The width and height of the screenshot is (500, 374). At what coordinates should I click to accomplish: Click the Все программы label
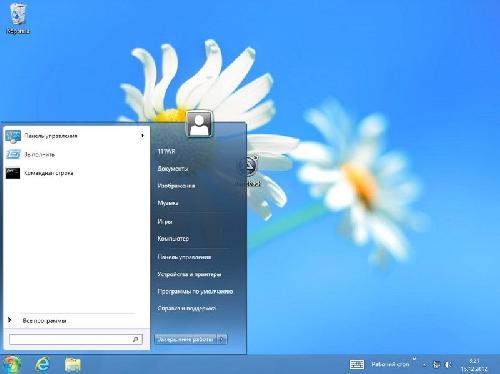click(x=44, y=321)
